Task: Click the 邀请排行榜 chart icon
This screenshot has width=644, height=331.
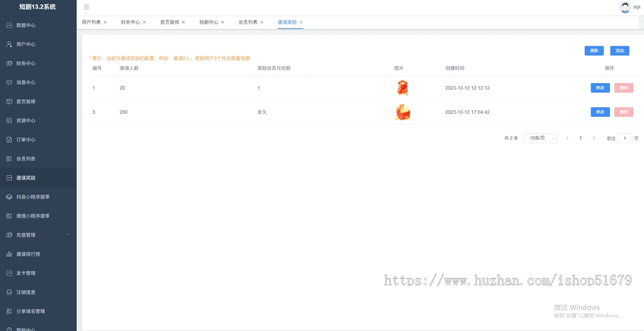Action: [9, 254]
